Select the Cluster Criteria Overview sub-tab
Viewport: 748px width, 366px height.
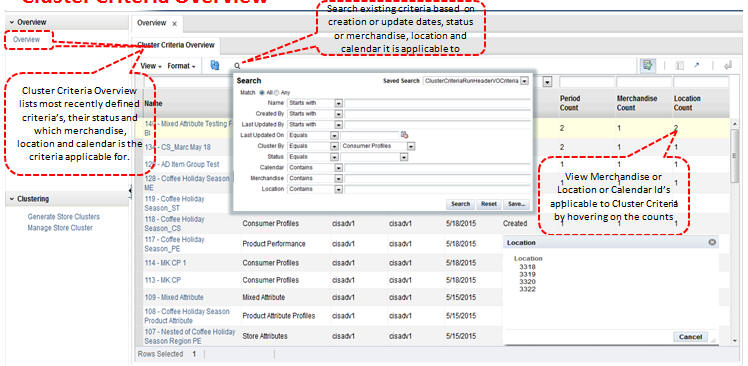pos(176,45)
